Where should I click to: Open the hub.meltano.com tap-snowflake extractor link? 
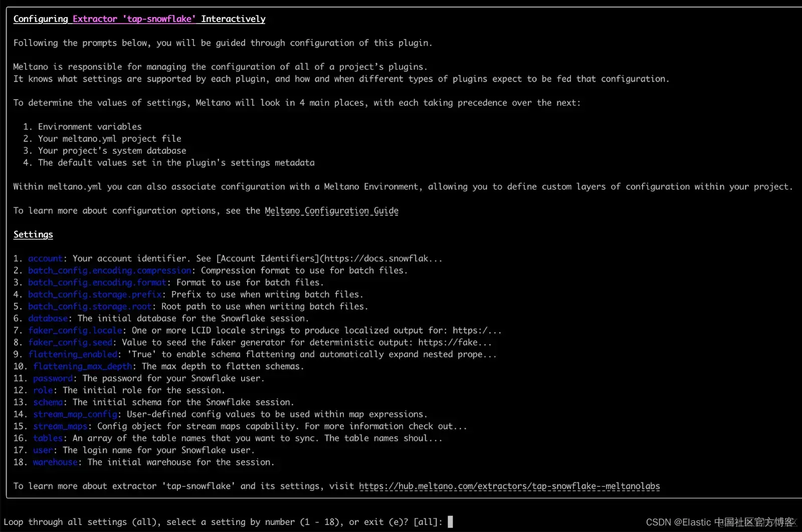509,486
